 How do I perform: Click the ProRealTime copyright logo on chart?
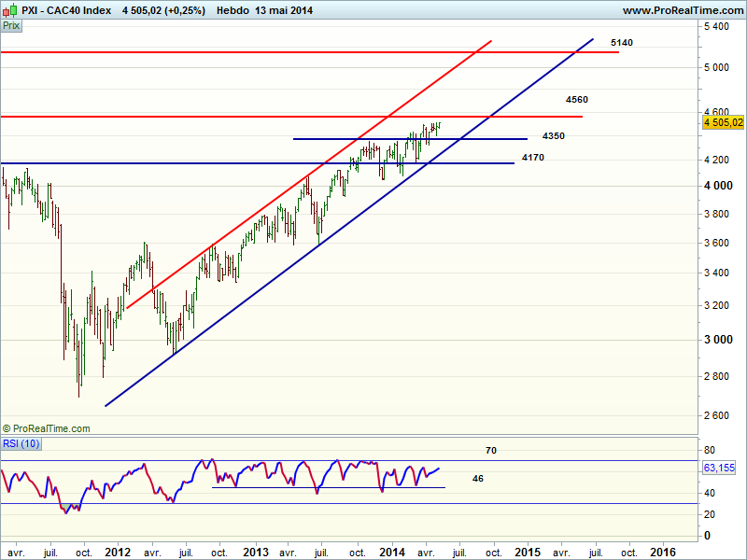coord(47,428)
